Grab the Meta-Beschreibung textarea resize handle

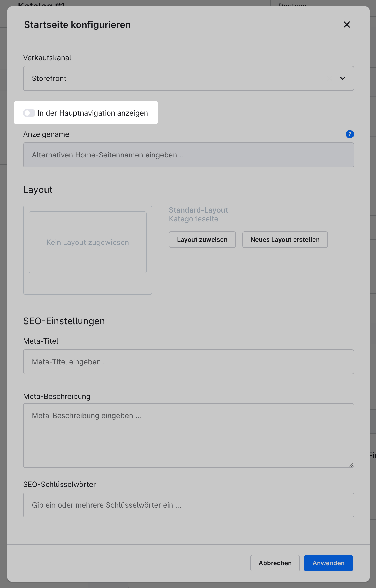351,465
